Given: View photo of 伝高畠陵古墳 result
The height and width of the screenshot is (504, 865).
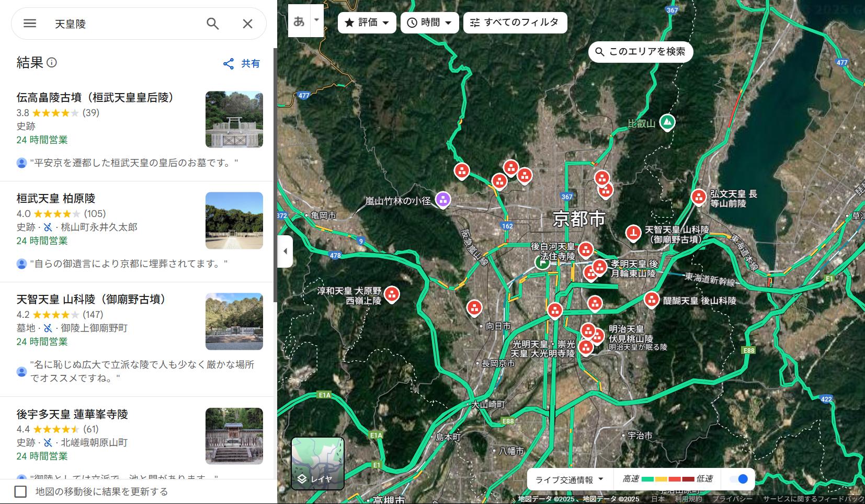Looking at the screenshot, I should 234,120.
